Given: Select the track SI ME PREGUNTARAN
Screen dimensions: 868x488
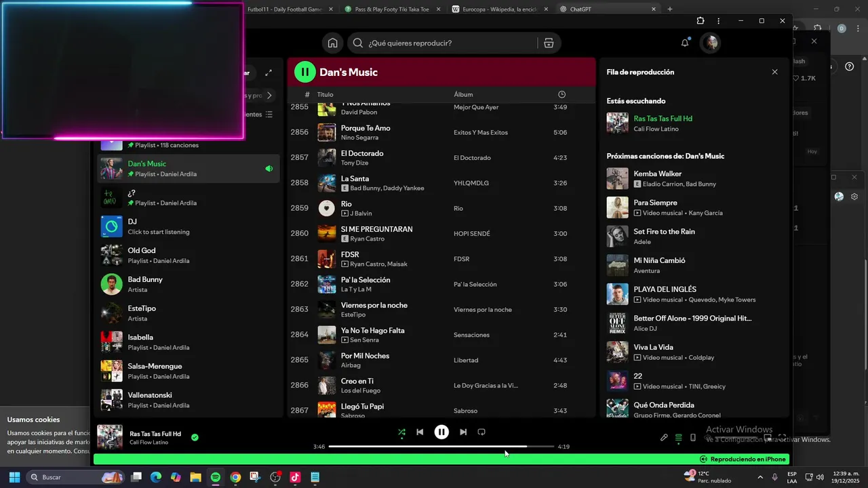Looking at the screenshot, I should point(441,233).
